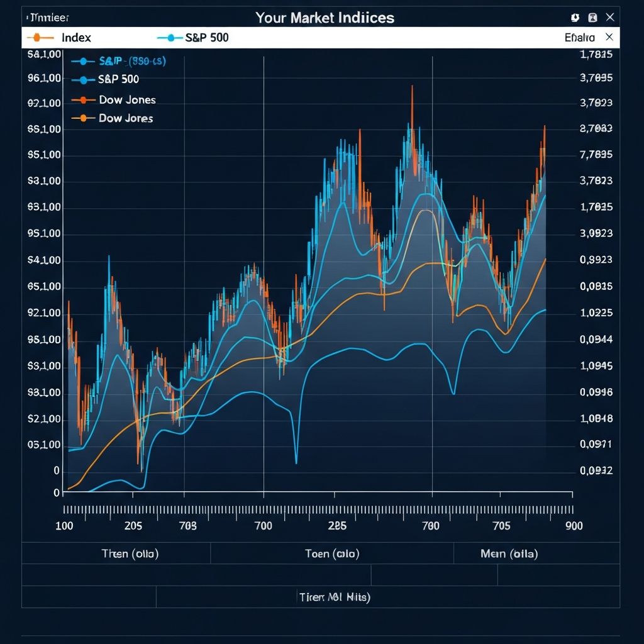
Task: Click the settings icon in title bar
Action: (x=575, y=18)
